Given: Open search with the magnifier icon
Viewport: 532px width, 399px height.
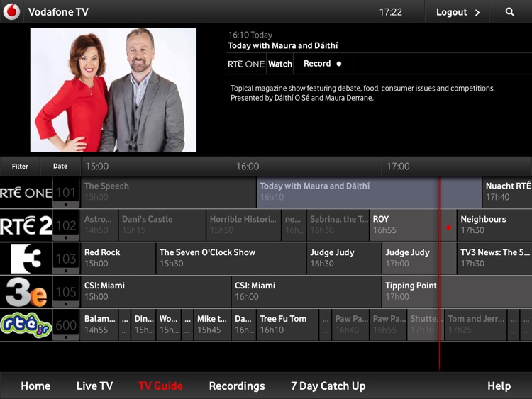Looking at the screenshot, I should click(509, 12).
